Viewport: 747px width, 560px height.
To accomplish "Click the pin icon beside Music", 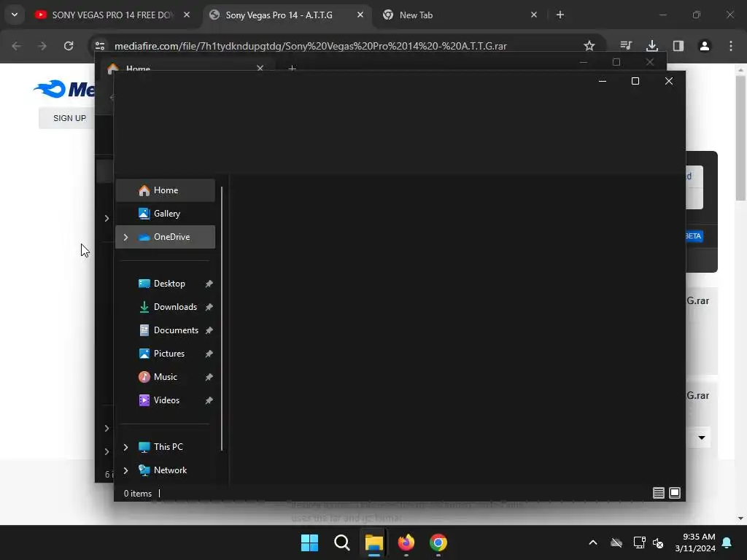I will coord(209,377).
